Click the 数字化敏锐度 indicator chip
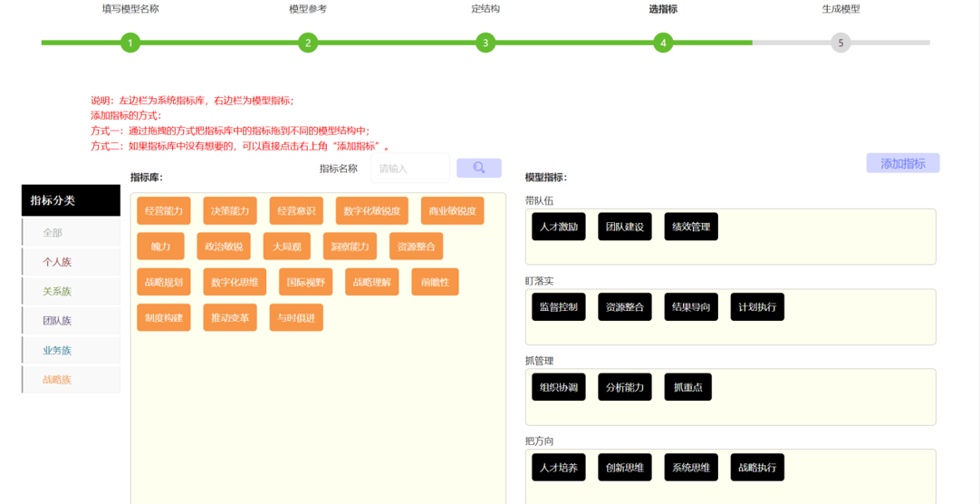Screen dimensions: 980x504 (372, 210)
